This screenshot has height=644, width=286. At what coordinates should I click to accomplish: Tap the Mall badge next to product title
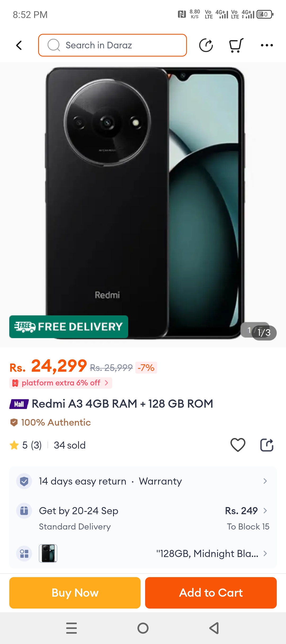(19, 404)
